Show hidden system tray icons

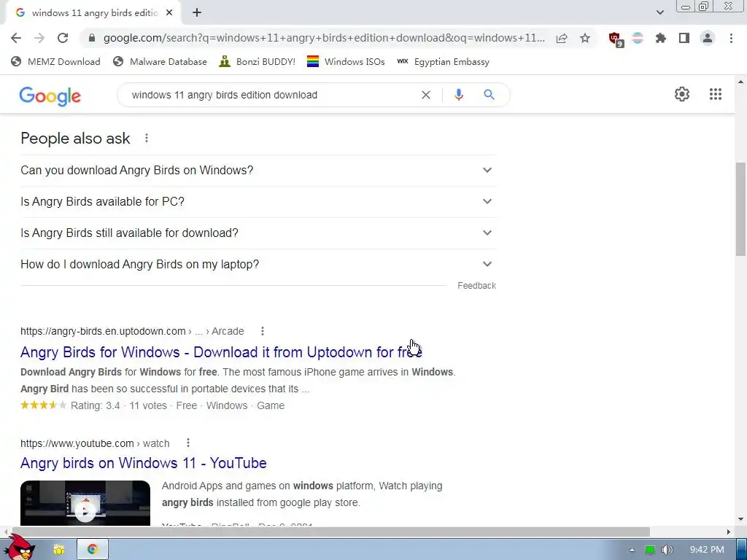pos(632,550)
